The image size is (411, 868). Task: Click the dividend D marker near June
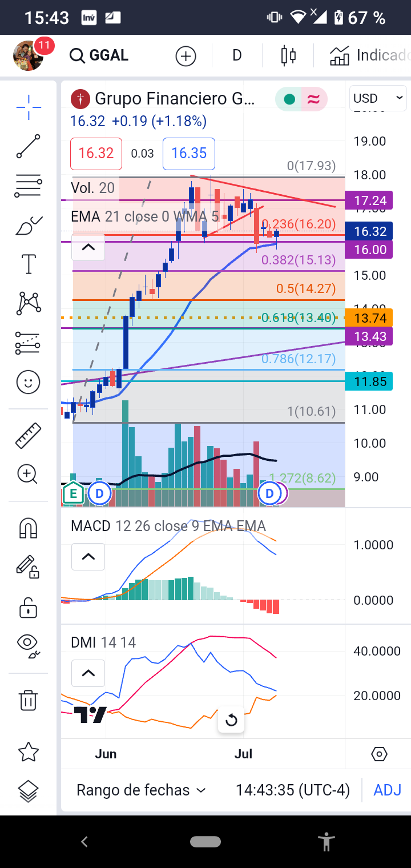99,493
